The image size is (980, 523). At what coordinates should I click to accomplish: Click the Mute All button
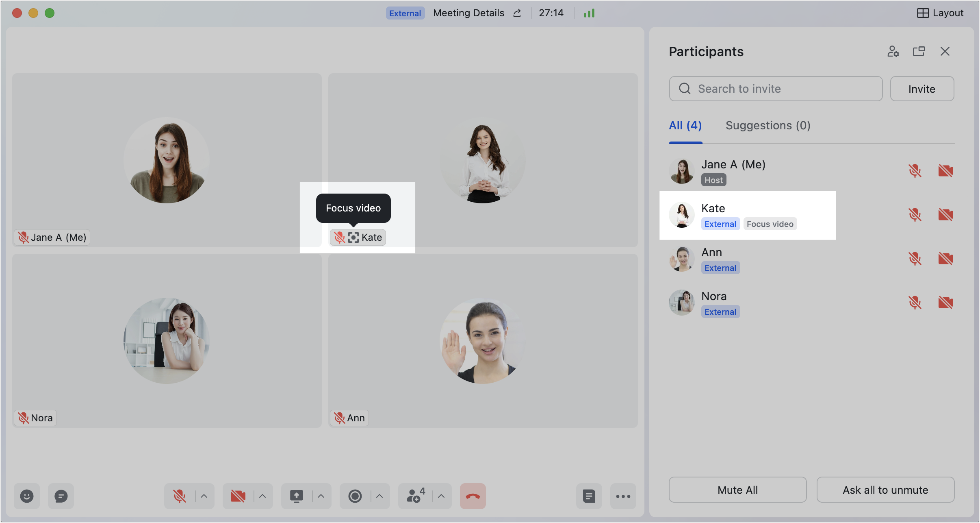pos(738,490)
